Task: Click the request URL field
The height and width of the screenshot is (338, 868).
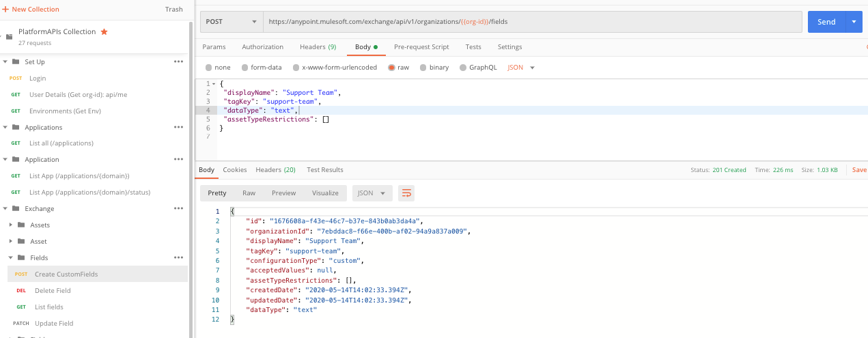Action: 533,21
